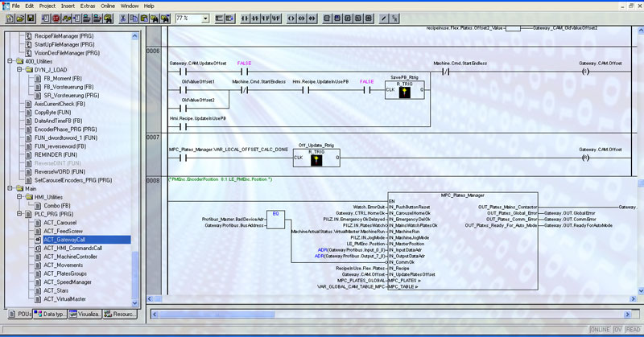Screen dimensions: 644x337
Task: Click the Cut scissors toolbar icon
Action: 123,18
